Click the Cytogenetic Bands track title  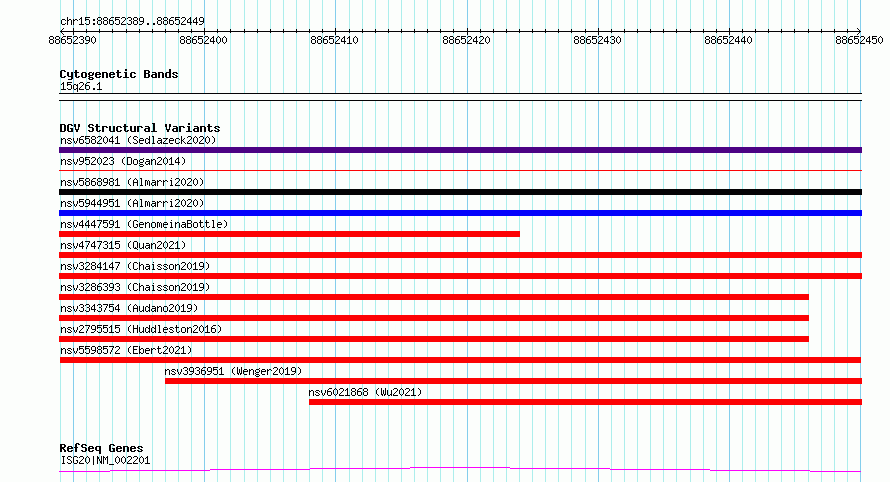tap(119, 74)
